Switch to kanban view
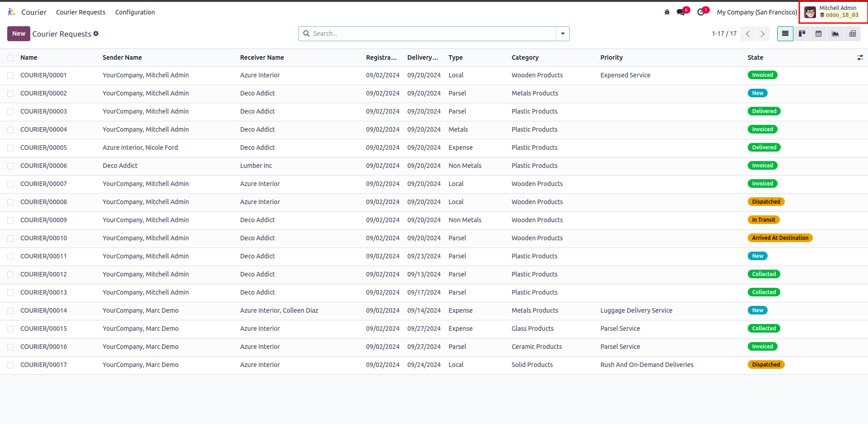The height and width of the screenshot is (424, 868). tap(802, 34)
